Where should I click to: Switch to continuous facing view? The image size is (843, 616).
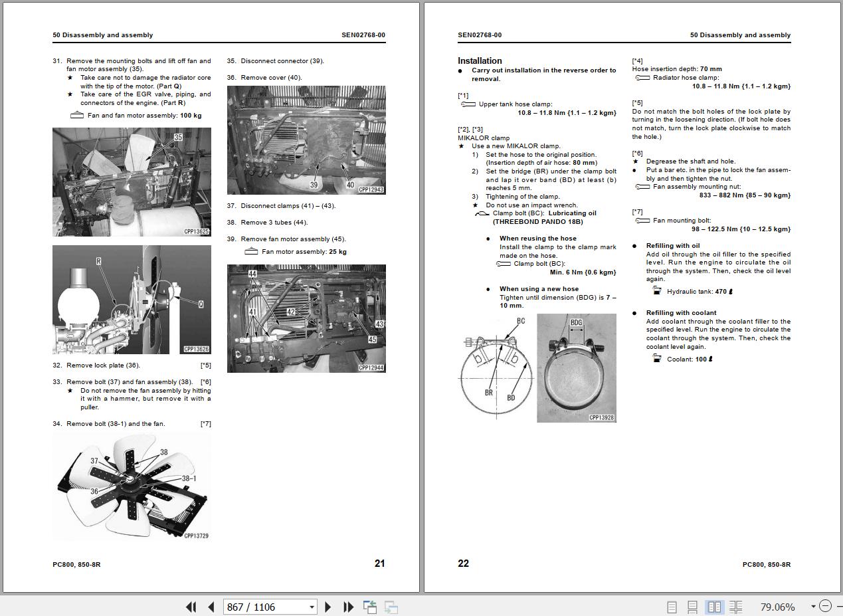pos(735,607)
